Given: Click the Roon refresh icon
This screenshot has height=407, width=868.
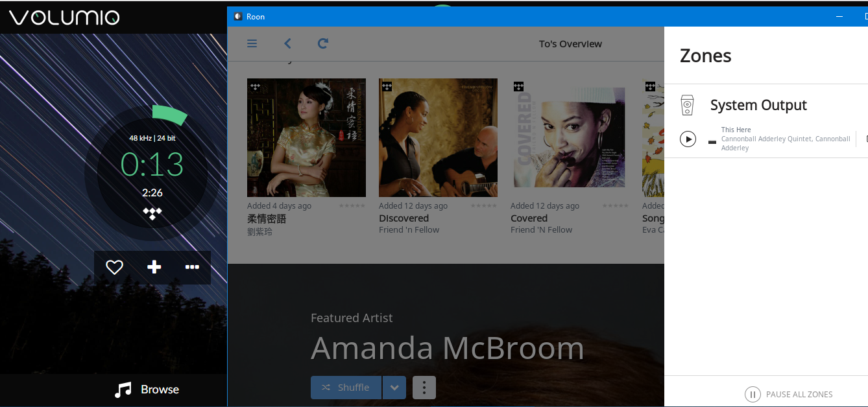Looking at the screenshot, I should (323, 43).
